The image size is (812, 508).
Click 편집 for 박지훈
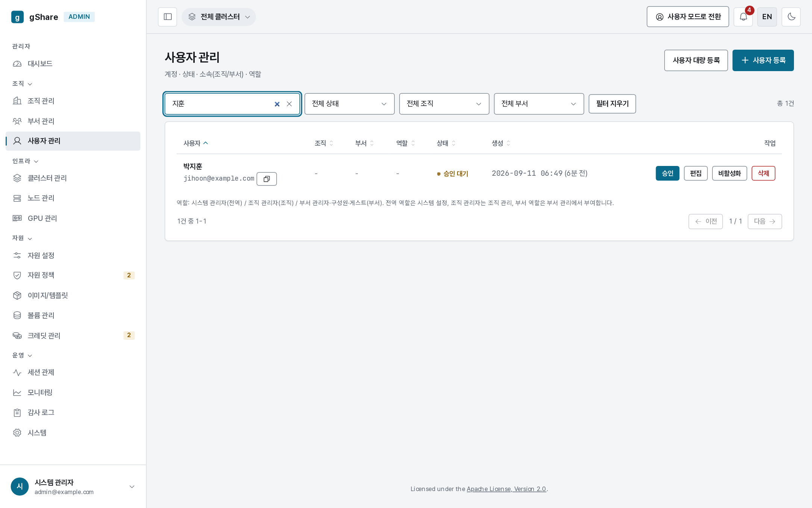pos(695,173)
